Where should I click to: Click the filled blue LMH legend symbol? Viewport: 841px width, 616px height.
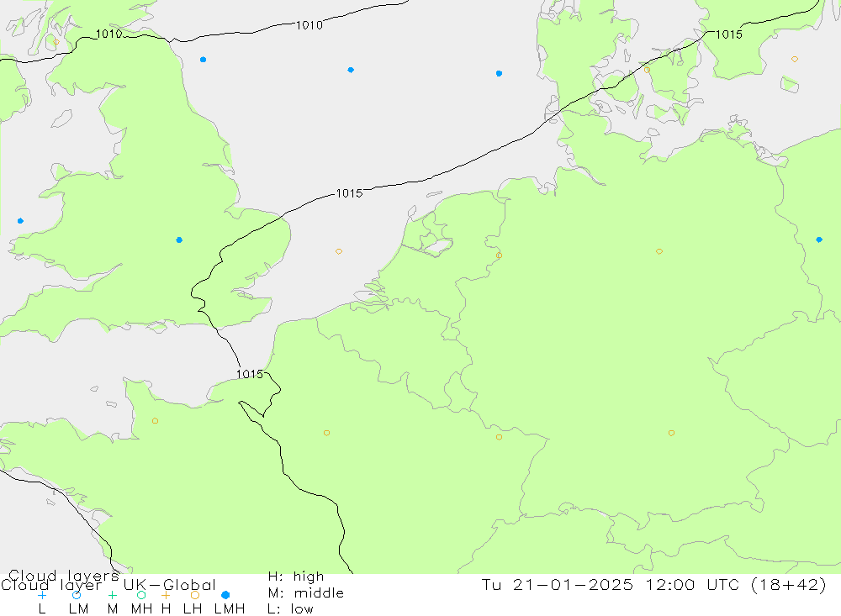(225, 595)
